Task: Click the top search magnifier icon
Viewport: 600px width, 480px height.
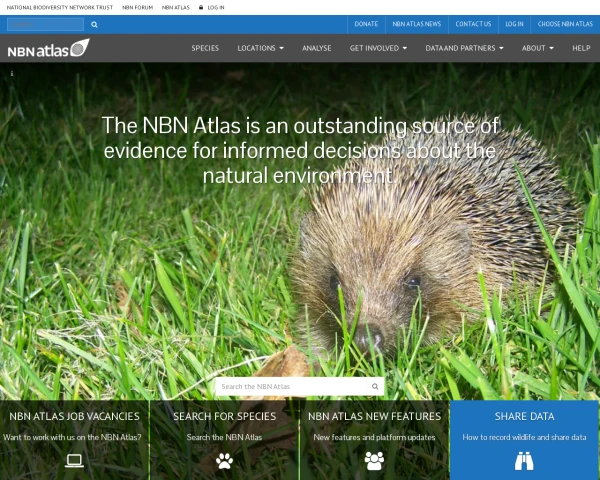Action: coord(95,24)
